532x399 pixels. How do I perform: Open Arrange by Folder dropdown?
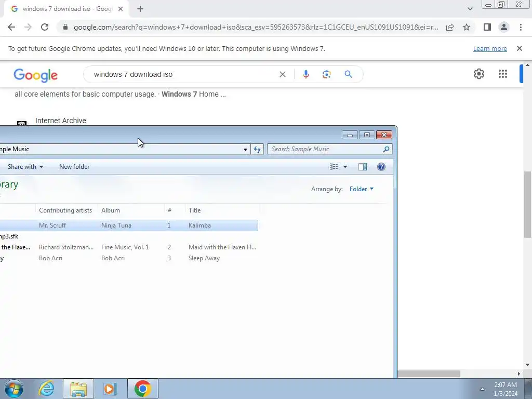[362, 189]
